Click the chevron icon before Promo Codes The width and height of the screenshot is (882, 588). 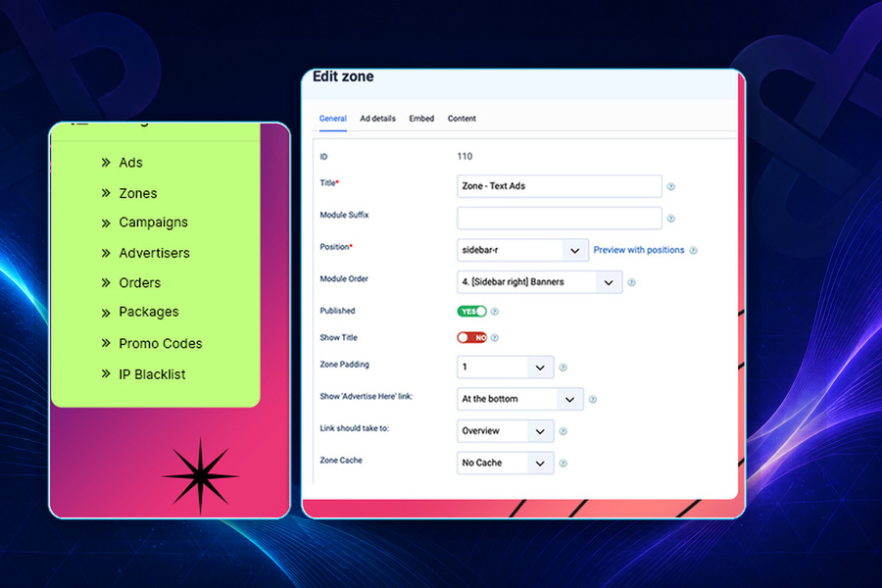click(x=106, y=343)
